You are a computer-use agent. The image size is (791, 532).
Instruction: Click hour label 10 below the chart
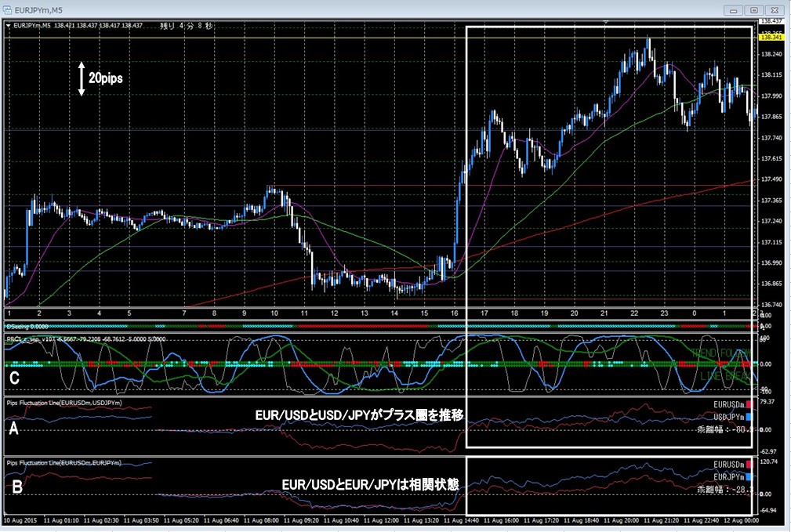click(274, 313)
